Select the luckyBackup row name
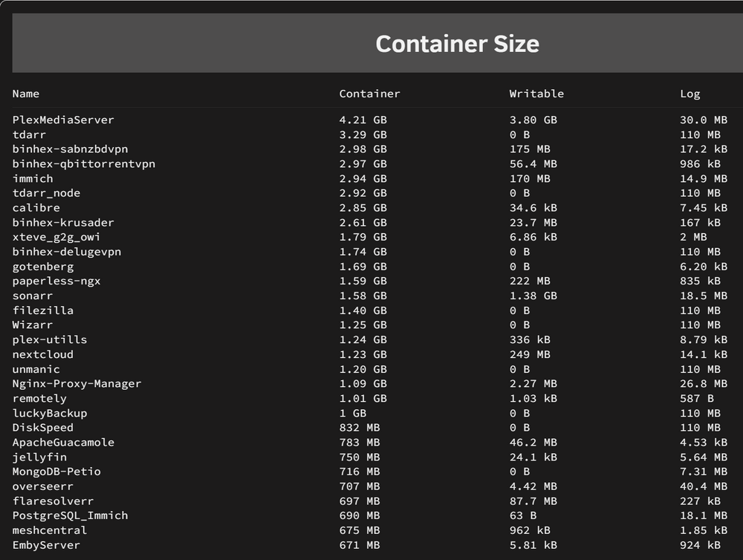 tap(50, 413)
